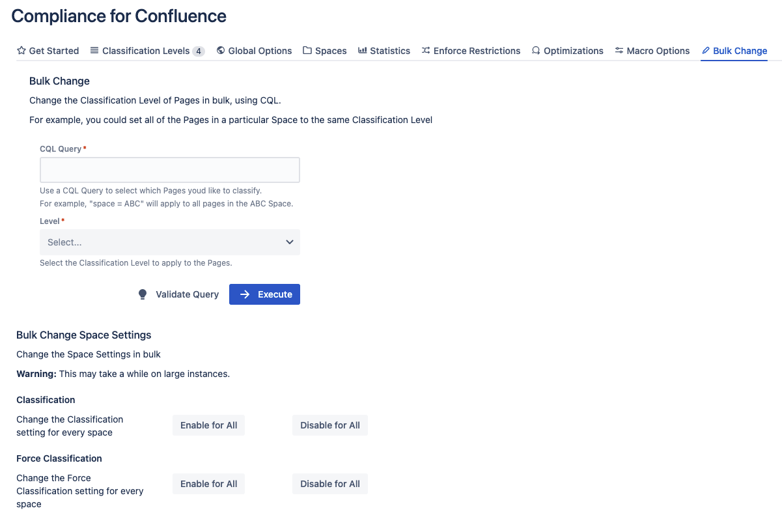This screenshot has height=532, width=782.
Task: Click the star icon beside Get Started
Action: click(21, 51)
